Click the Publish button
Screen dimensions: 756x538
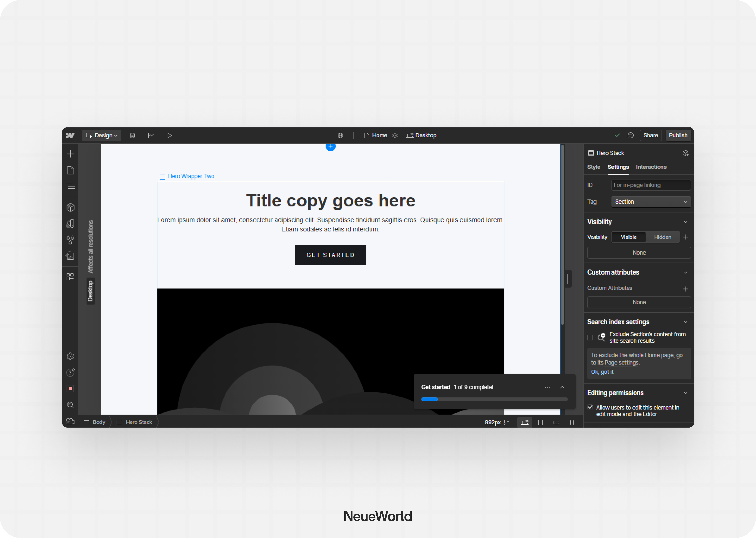tap(678, 136)
